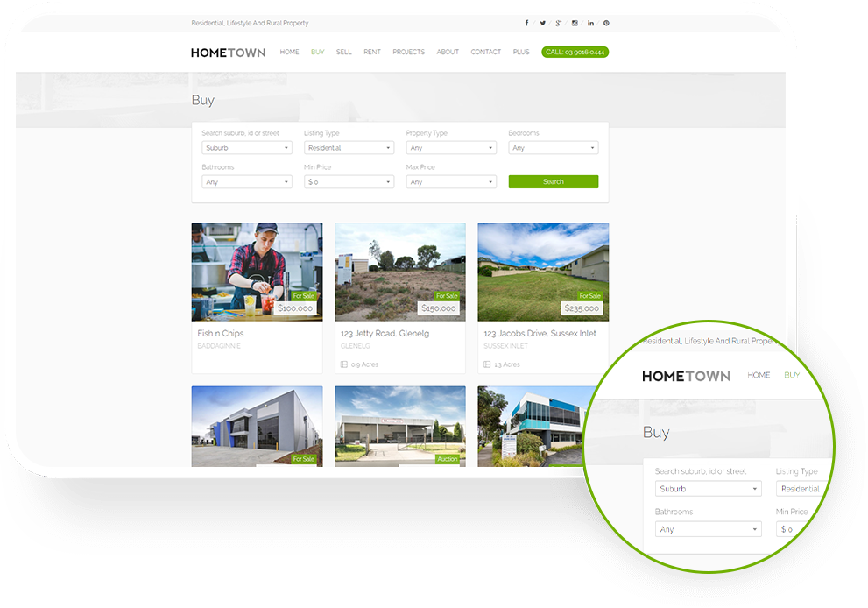
Task: Open the Suburb search type dropdown
Action: (x=246, y=148)
